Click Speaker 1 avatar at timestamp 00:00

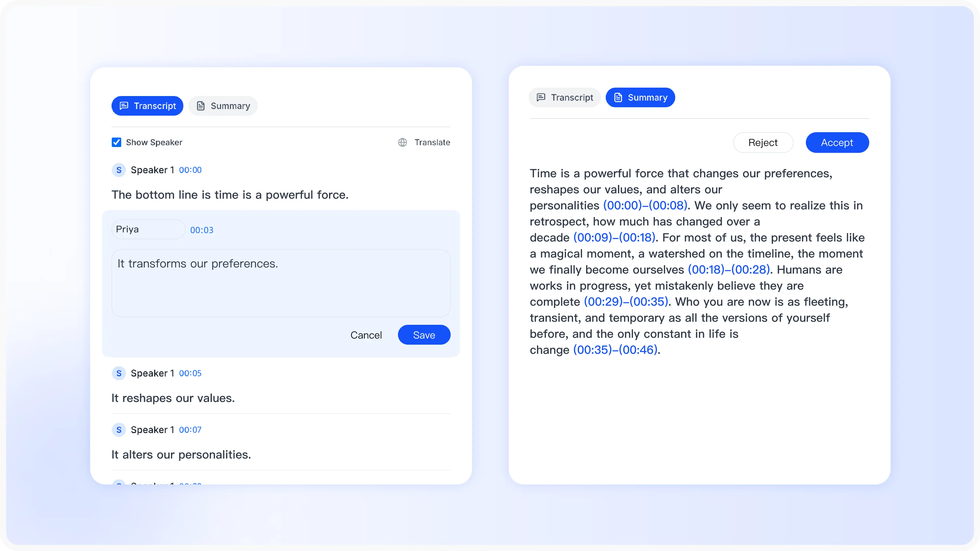pyautogui.click(x=119, y=170)
